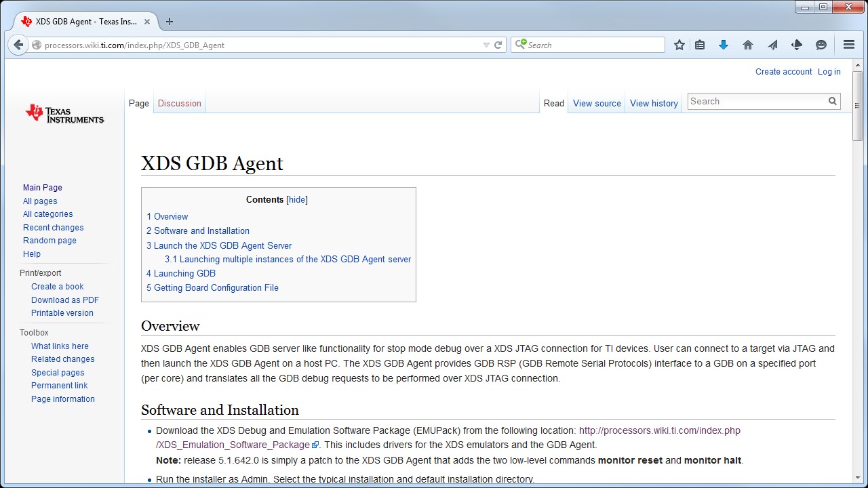Image resolution: width=868 pixels, height=488 pixels.
Task: Jump to 1 Overview in contents
Action: click(x=167, y=217)
